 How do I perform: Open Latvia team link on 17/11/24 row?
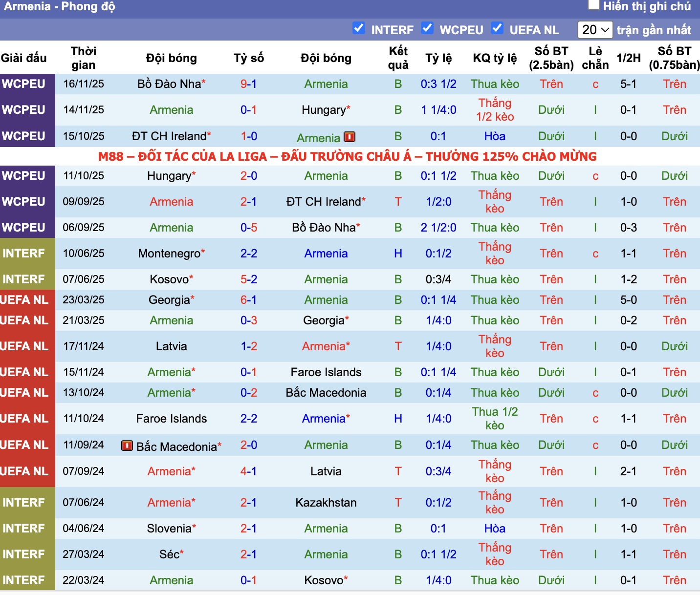(172, 346)
